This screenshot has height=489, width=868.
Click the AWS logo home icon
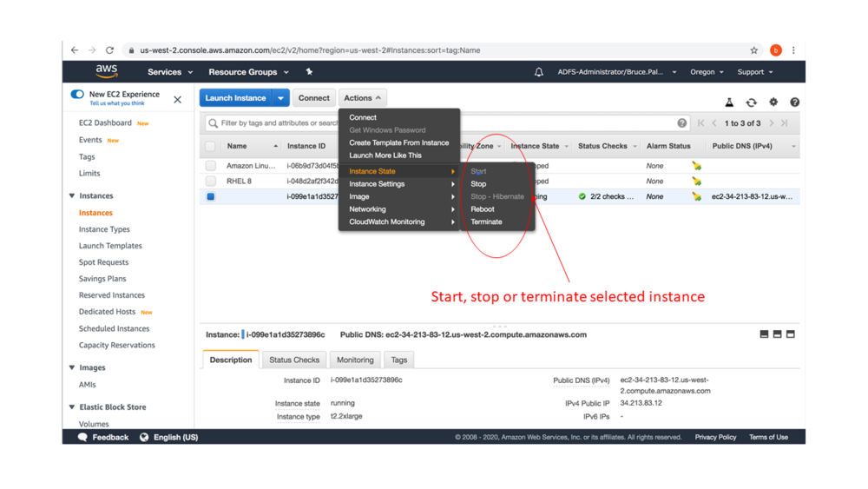point(106,71)
